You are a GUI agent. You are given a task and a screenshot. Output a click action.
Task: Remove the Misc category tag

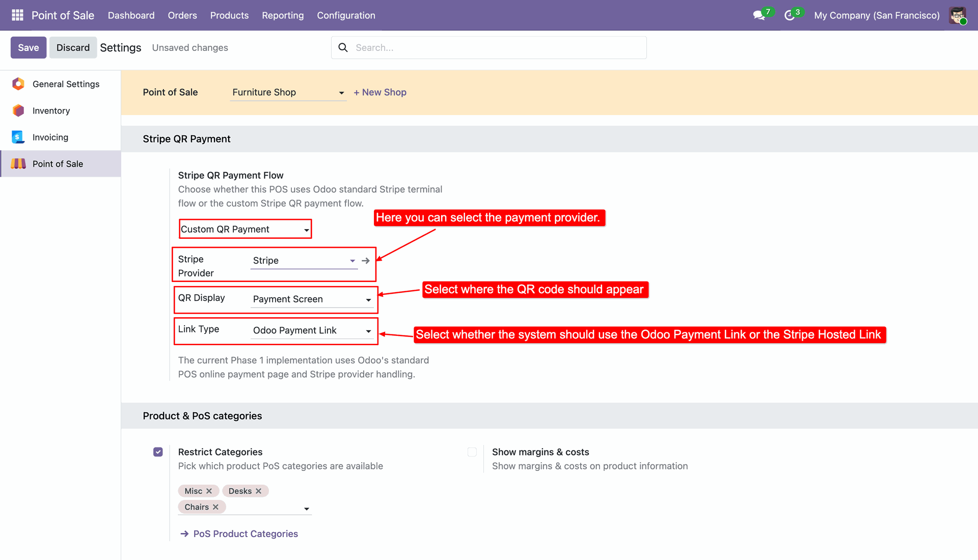point(209,491)
